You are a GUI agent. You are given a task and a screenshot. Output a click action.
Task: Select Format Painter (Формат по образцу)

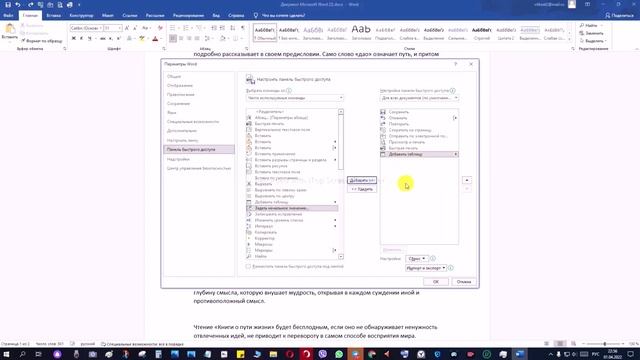[x=42, y=41]
